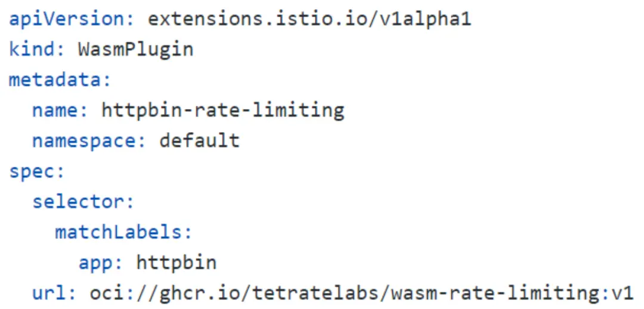This screenshot has height=309, width=644.
Task: Select the default namespace value
Action: pyautogui.click(x=199, y=141)
